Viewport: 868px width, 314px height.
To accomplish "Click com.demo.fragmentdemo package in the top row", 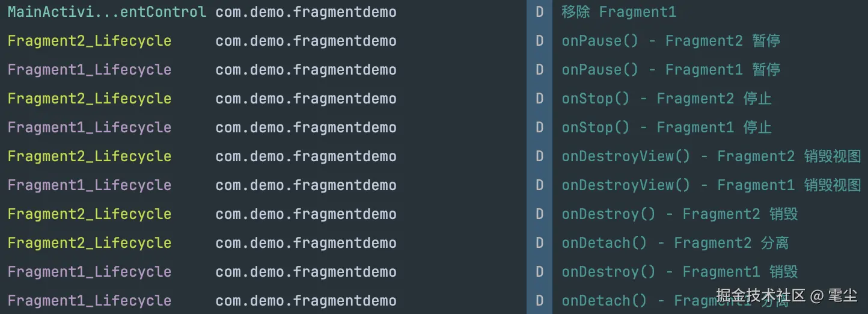I will point(305,12).
